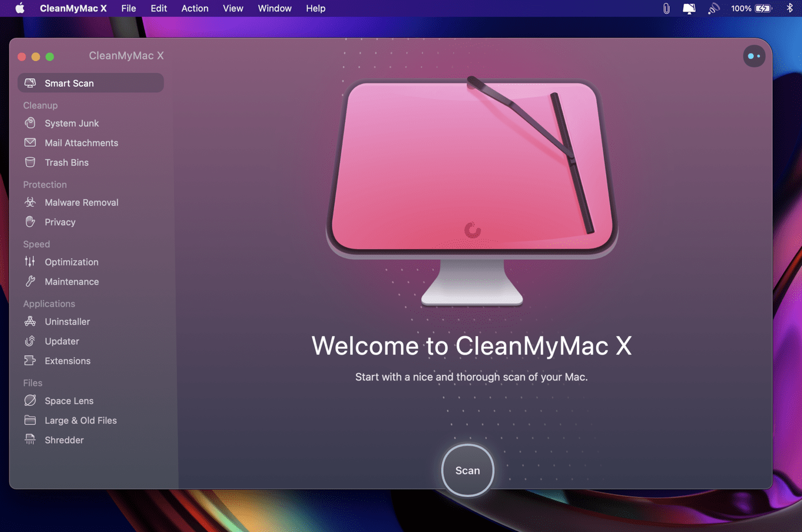Image resolution: width=802 pixels, height=532 pixels.
Task: Click the Uninstaller icon
Action: 30,321
